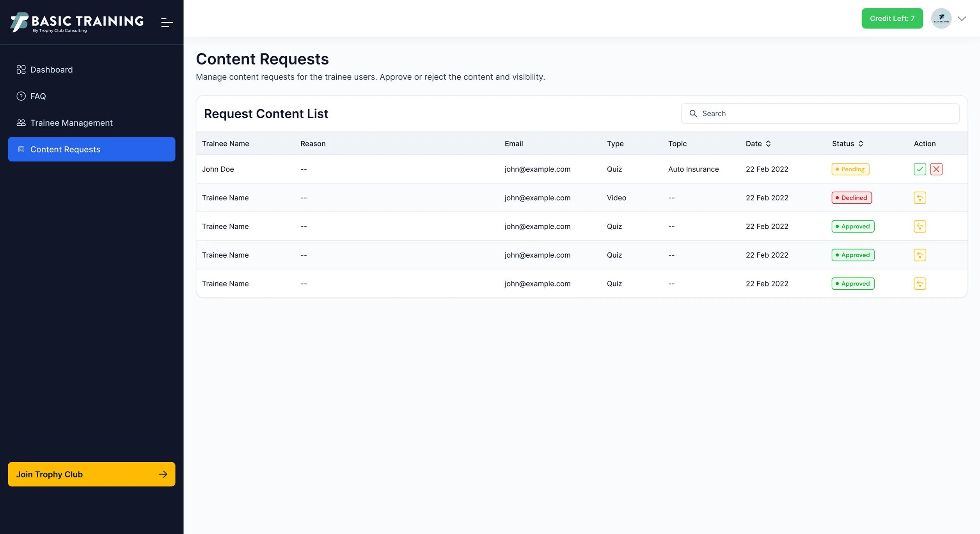Collapse the sidebar with the hamburger icon
Screen dimensions: 980x534
click(x=167, y=23)
